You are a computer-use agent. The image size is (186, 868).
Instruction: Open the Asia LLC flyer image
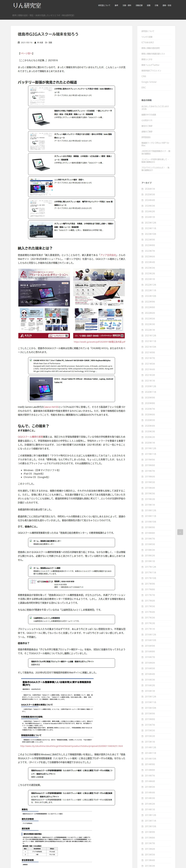[x=72, y=304]
